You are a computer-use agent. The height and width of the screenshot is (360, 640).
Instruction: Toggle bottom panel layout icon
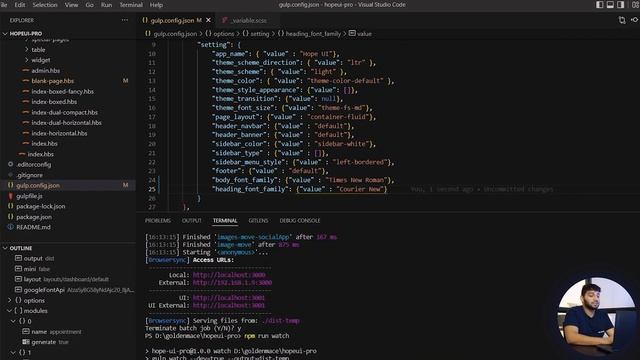pyautogui.click(x=610, y=4)
